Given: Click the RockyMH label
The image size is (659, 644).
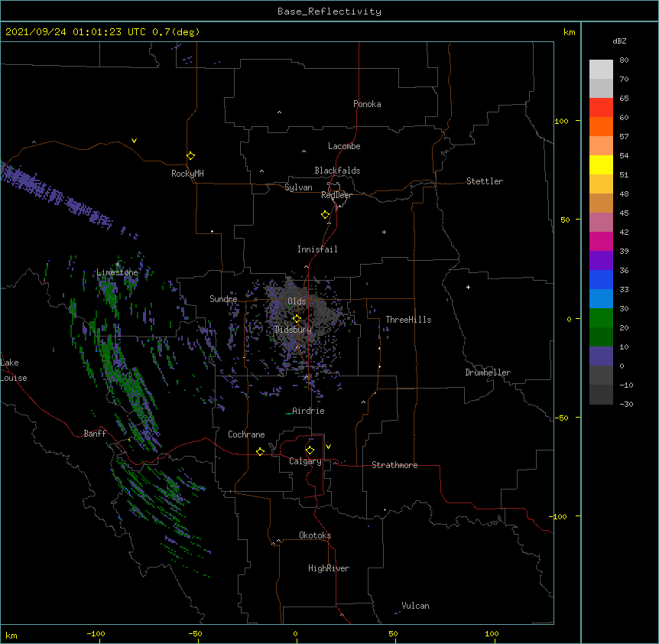Looking at the screenshot, I should click(x=187, y=174).
